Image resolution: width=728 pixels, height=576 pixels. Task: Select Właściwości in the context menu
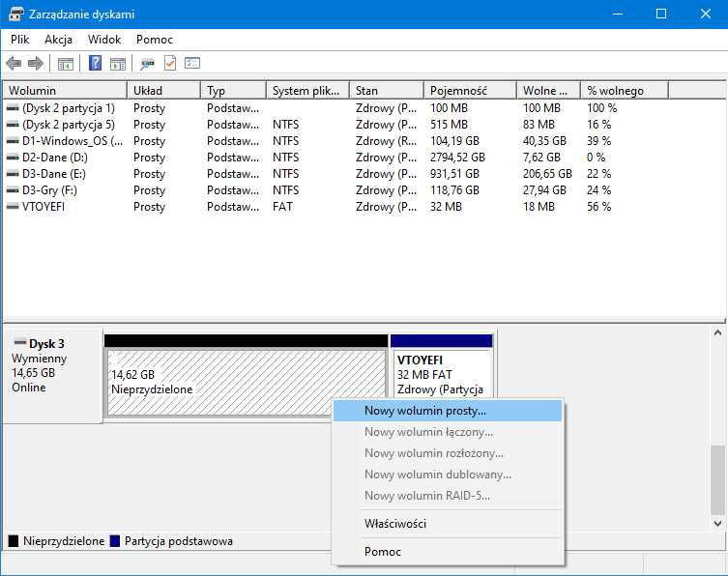coord(394,524)
